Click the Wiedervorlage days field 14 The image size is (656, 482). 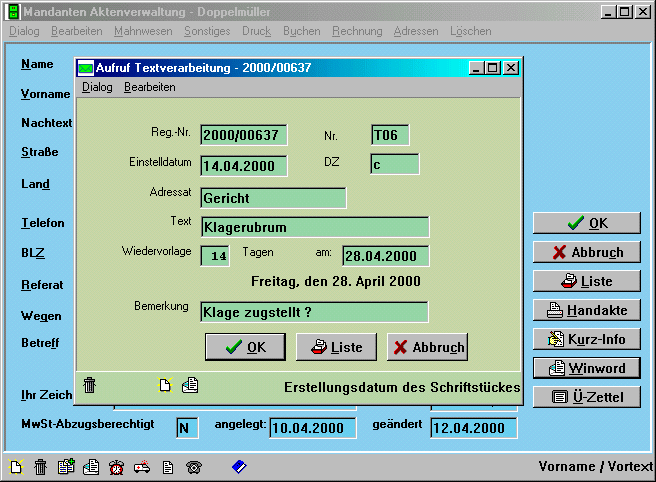point(215,256)
